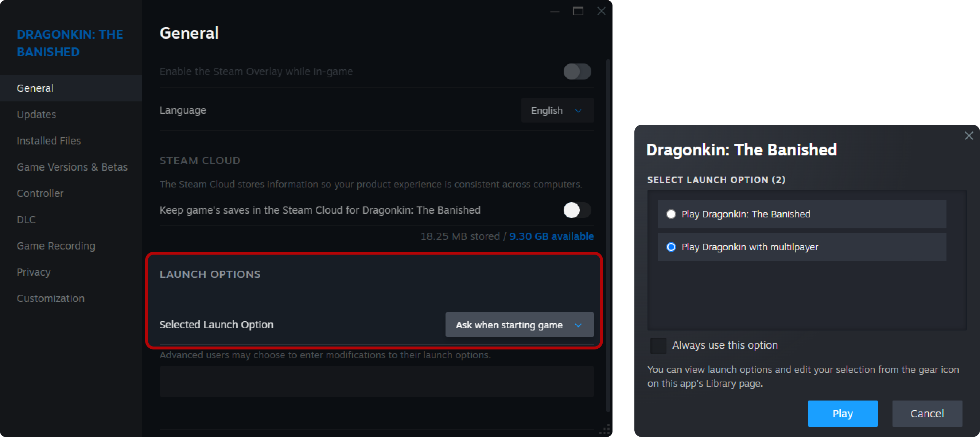
Task: Minimize the properties window
Action: pyautogui.click(x=555, y=11)
